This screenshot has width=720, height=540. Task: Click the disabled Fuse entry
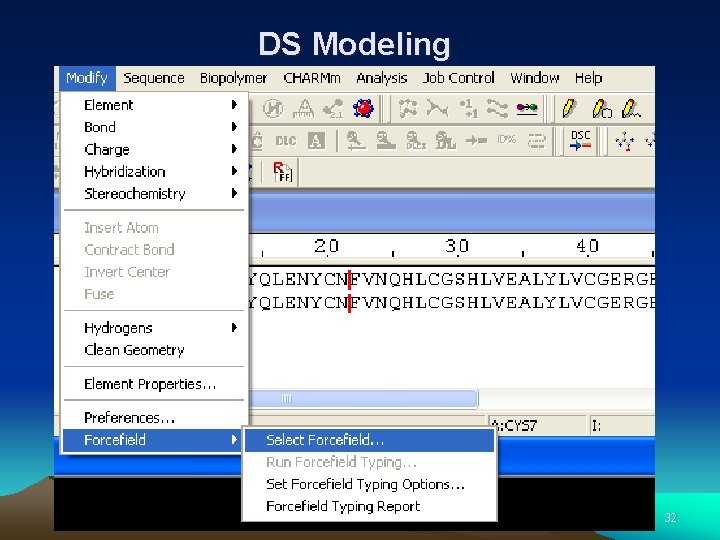154,294
